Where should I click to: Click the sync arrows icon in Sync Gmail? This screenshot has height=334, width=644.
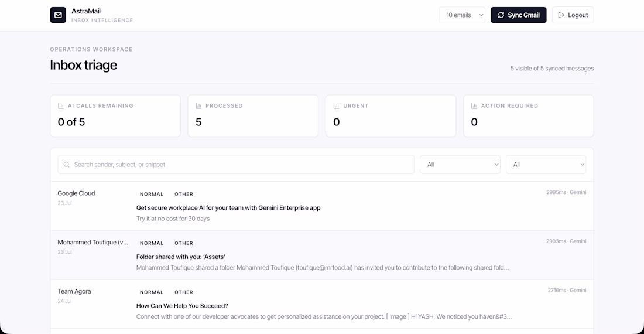(501, 15)
